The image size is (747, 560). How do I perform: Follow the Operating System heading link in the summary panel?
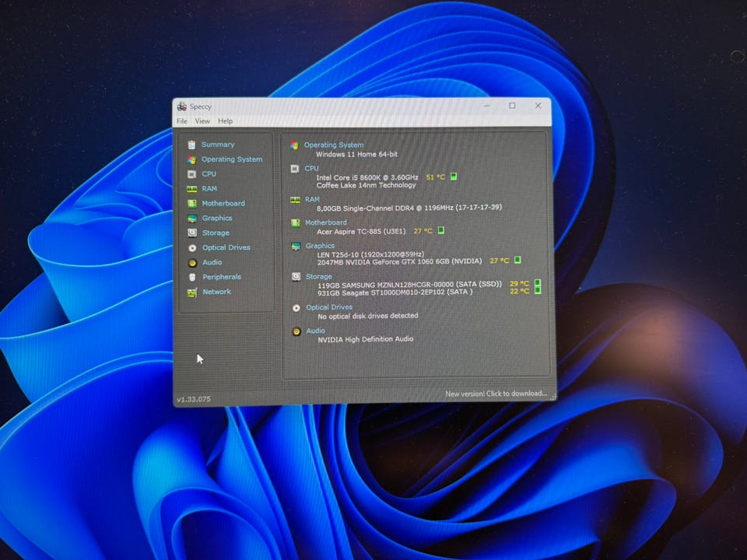pyautogui.click(x=334, y=145)
